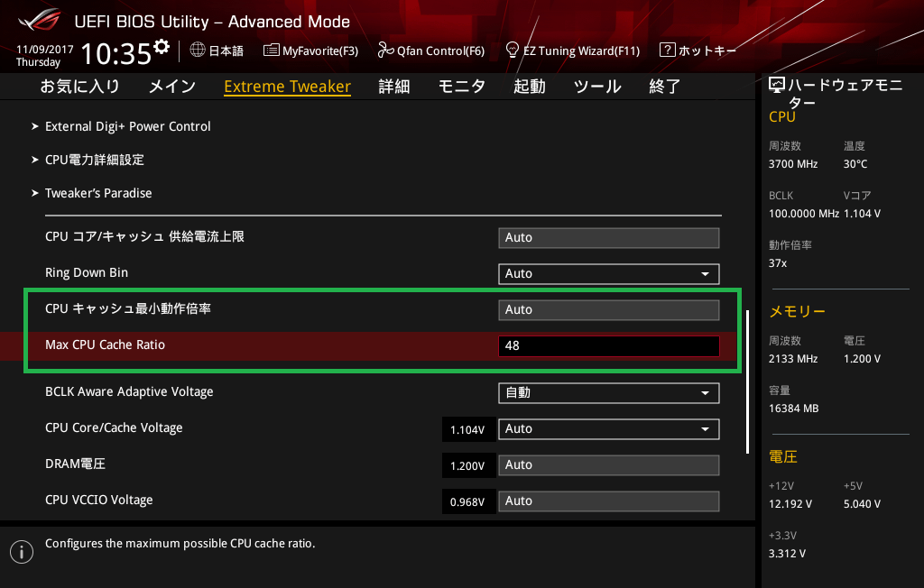Click the 3.312 V reading
The width and height of the screenshot is (924, 588).
click(787, 553)
